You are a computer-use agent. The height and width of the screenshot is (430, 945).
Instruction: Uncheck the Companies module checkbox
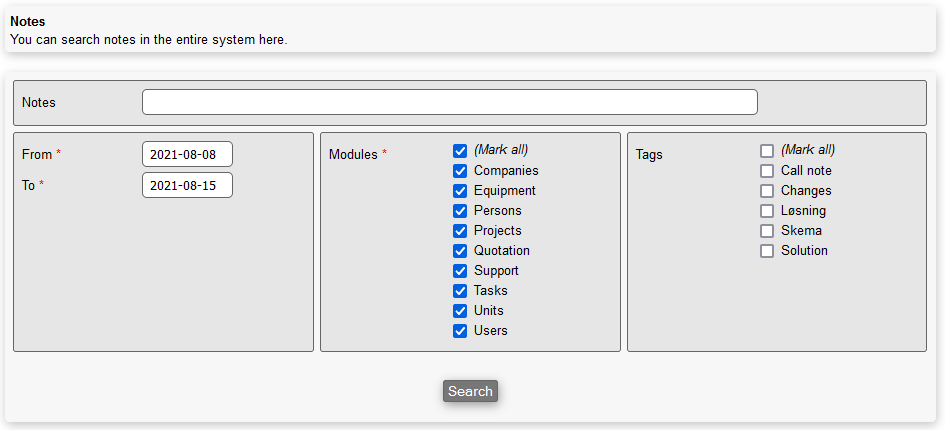(x=460, y=171)
